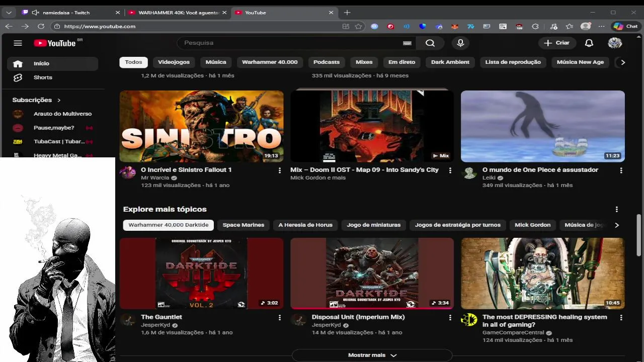
Task: Show more filter chips with right arrow
Action: (x=623, y=62)
